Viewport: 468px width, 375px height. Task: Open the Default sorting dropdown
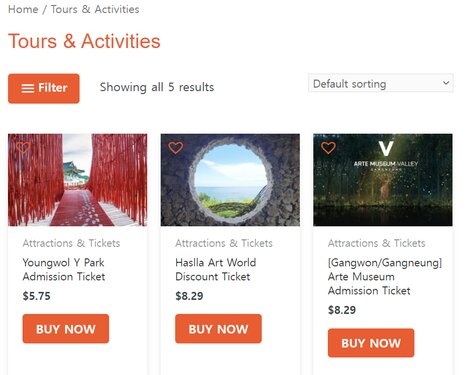point(381,83)
